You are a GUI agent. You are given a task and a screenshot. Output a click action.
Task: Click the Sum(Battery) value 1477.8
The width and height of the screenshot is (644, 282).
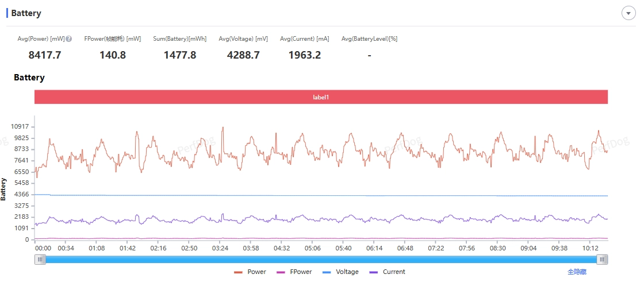(180, 55)
